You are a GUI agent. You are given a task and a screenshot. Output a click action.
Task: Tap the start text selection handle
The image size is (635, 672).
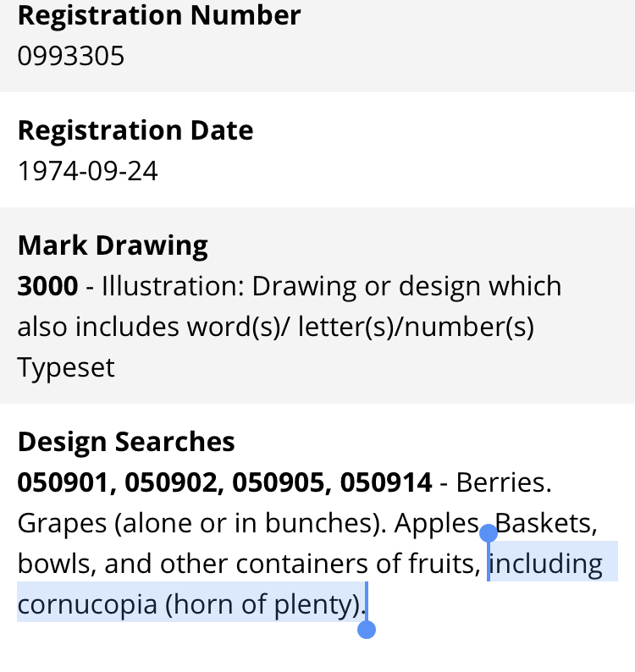coord(489,533)
